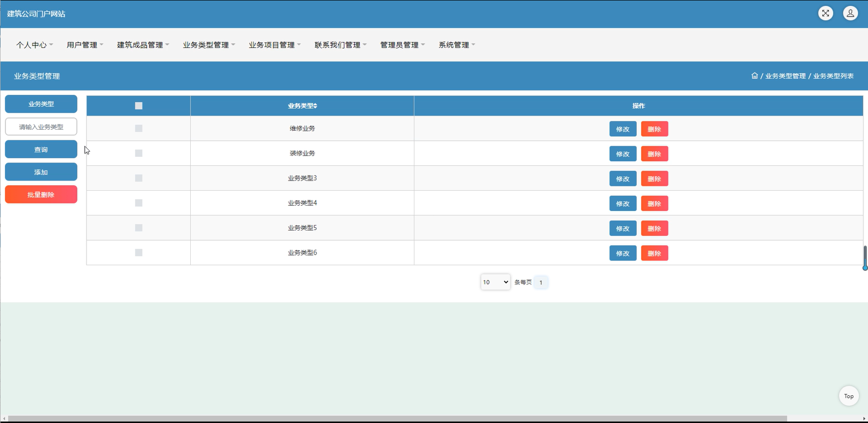The width and height of the screenshot is (868, 423).
Task: Click horizontal scrollbar left arrow
Action: point(4,418)
